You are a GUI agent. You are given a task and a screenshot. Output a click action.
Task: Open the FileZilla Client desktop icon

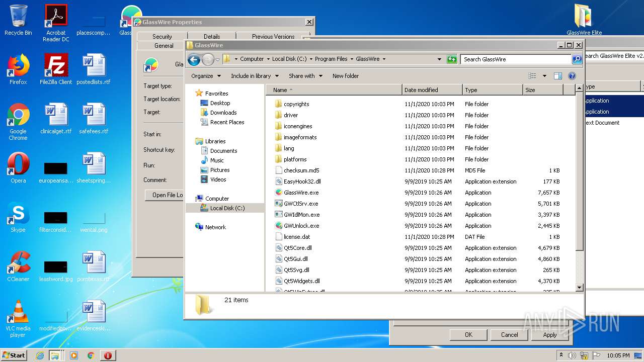click(x=56, y=69)
